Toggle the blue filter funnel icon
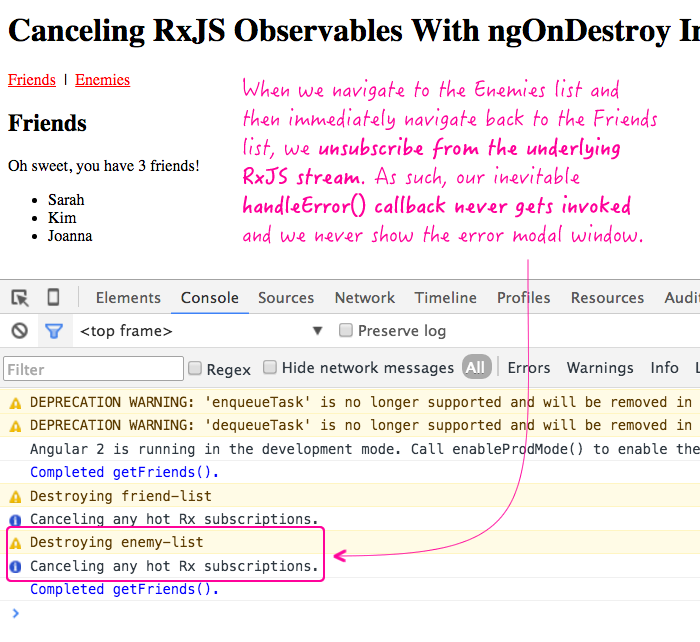The image size is (700, 642). click(x=54, y=331)
